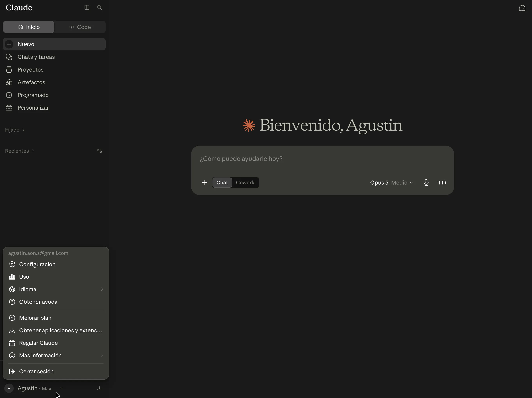
Task: Click the Chats y tareas bubble icon
Action: tap(9, 57)
